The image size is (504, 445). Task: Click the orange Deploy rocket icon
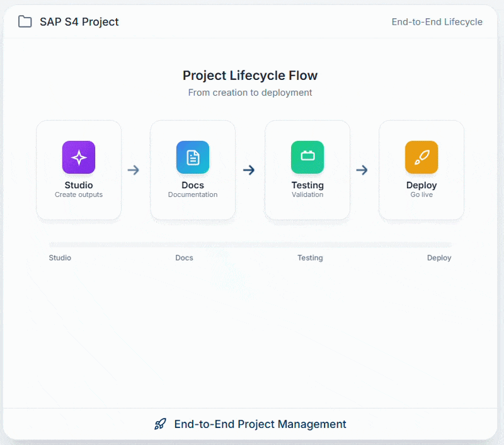pyautogui.click(x=421, y=157)
